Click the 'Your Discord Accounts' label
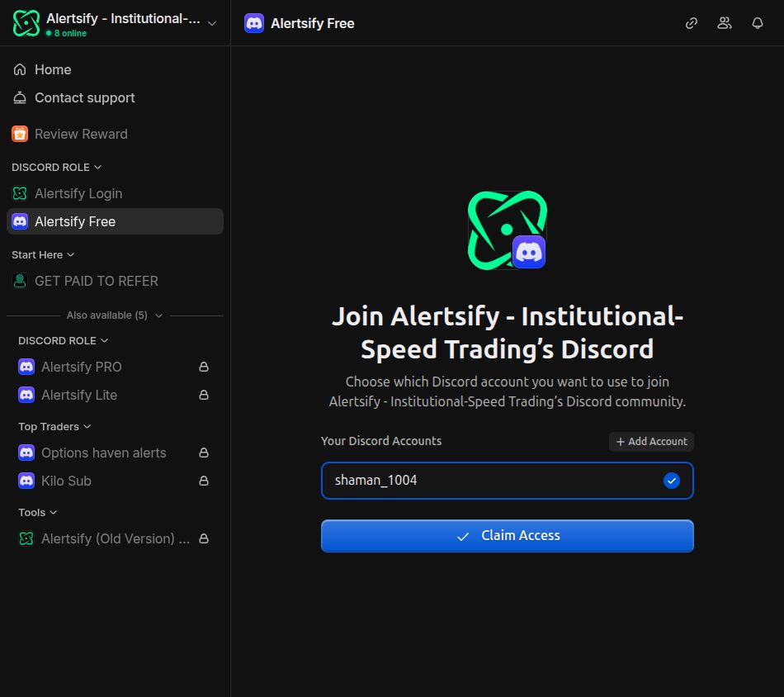 (381, 441)
